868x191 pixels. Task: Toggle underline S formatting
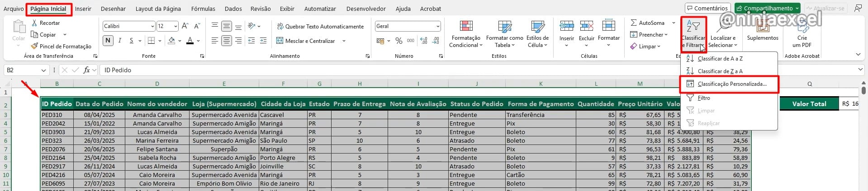(x=132, y=41)
